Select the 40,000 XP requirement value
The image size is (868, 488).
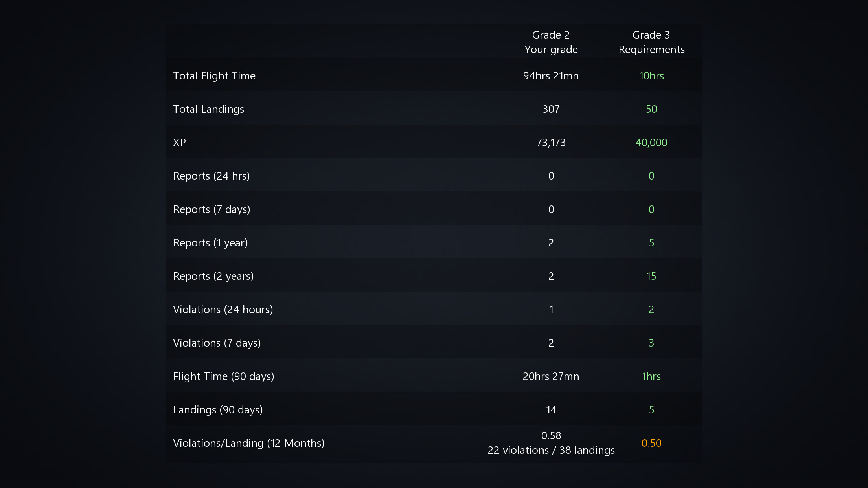[651, 143]
